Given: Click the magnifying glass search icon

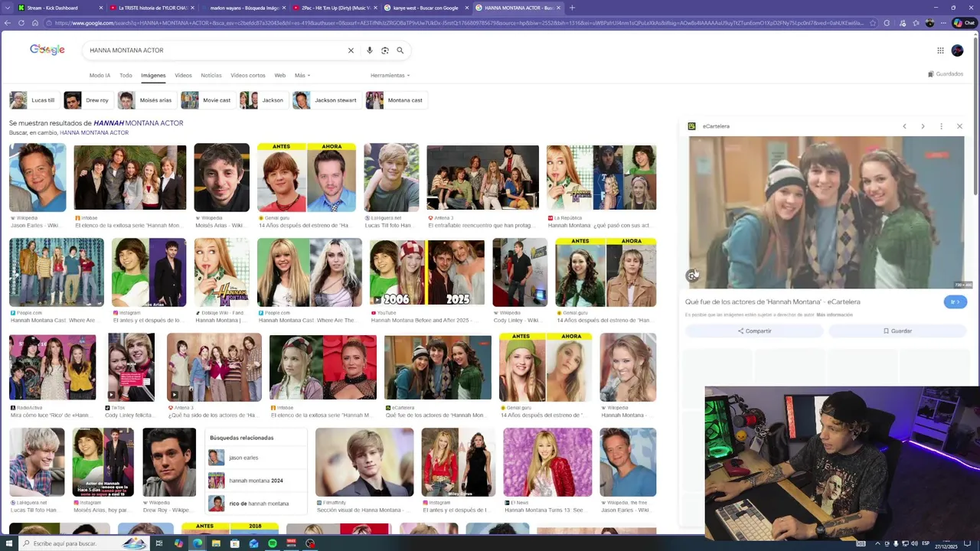Looking at the screenshot, I should point(400,51).
